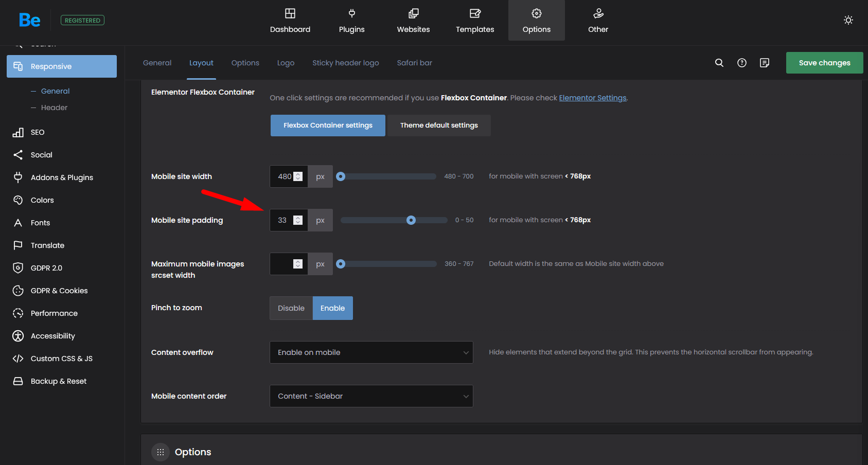
Task: Click Mobile site padding stepper arrows
Action: [x=298, y=220]
